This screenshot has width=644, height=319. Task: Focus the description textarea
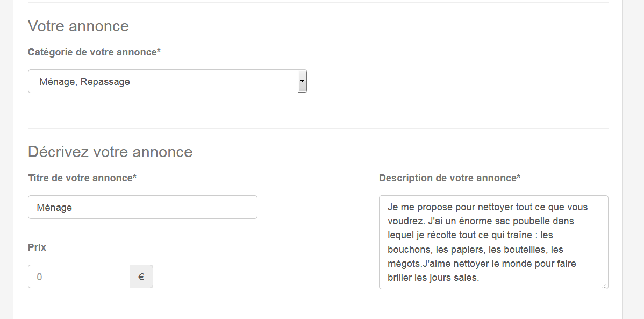click(x=493, y=243)
